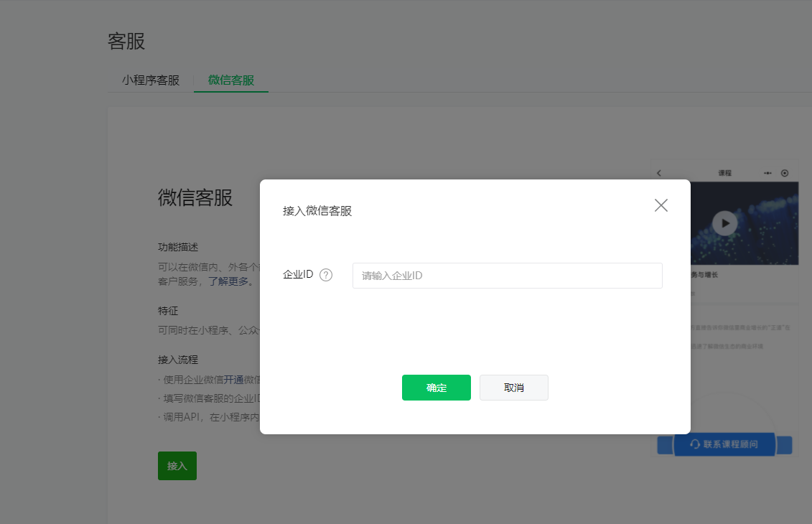The image size is (812, 524).
Task: Click the 课程 title in preview header
Action: pos(724,173)
